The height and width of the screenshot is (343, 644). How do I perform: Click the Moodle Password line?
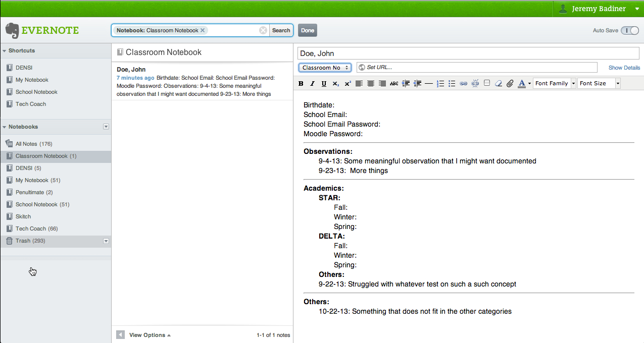point(333,134)
